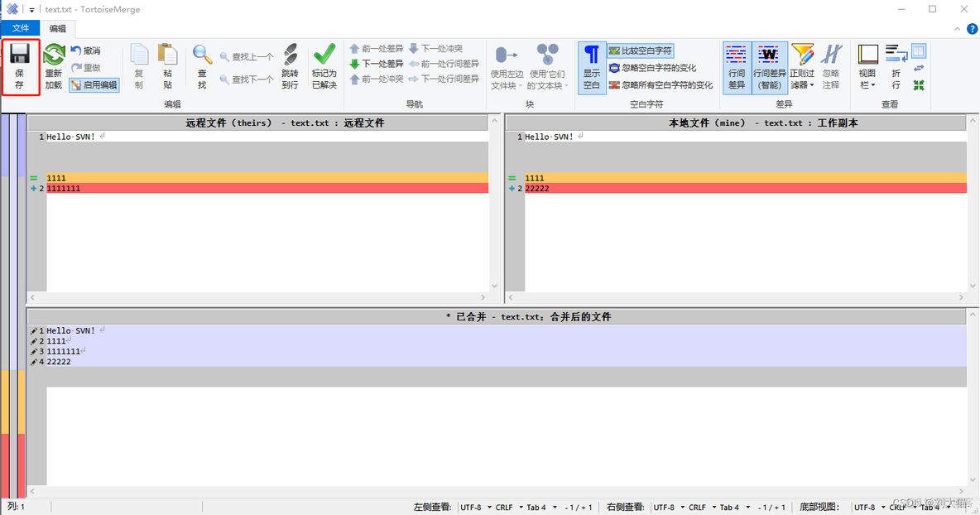Image resolution: width=980 pixels, height=515 pixels.
Task: Click 查找上一个 find previous
Action: [x=247, y=57]
